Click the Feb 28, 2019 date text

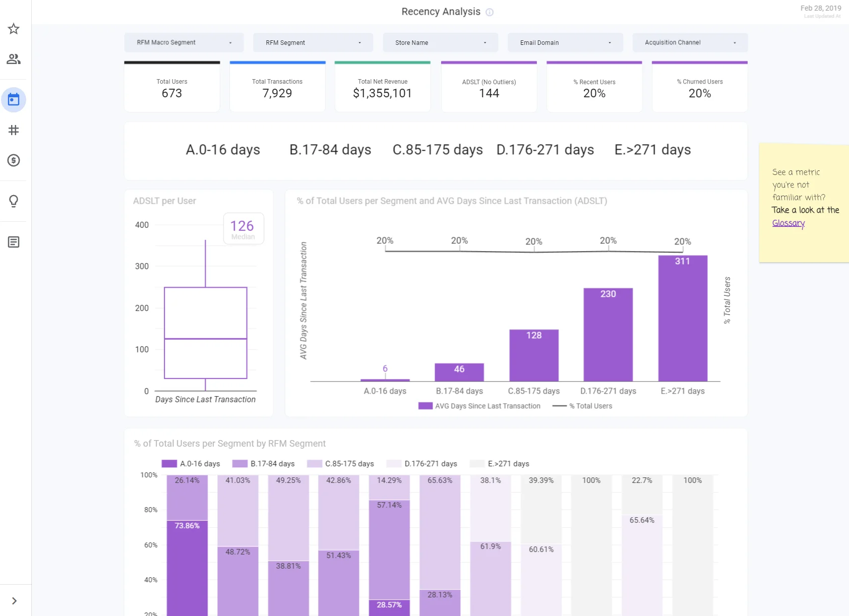tap(821, 8)
